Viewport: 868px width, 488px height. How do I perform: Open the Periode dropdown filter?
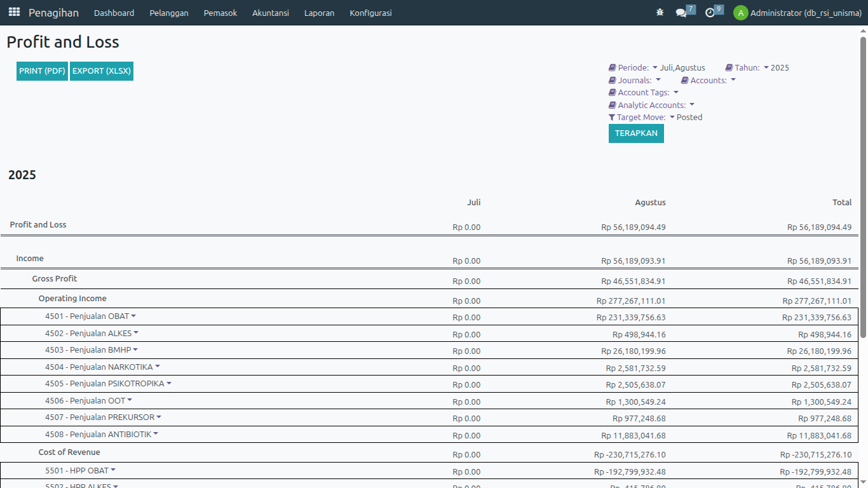click(655, 67)
